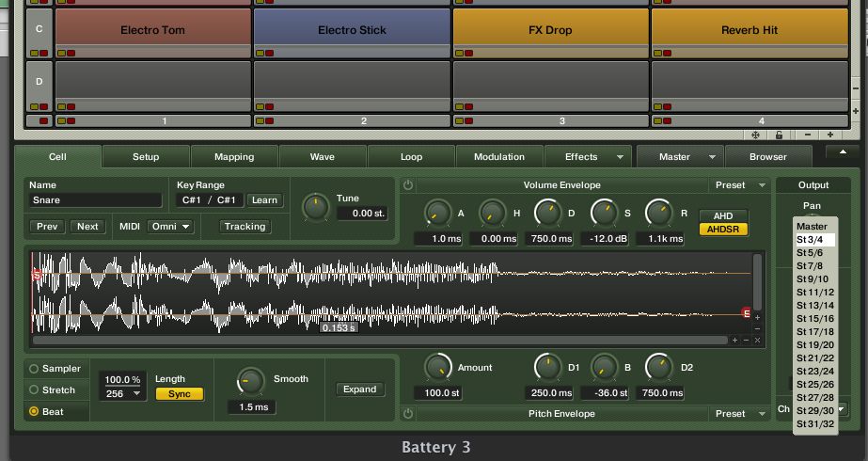
Task: Click yellow solo indicator for row D
Action: point(34,106)
